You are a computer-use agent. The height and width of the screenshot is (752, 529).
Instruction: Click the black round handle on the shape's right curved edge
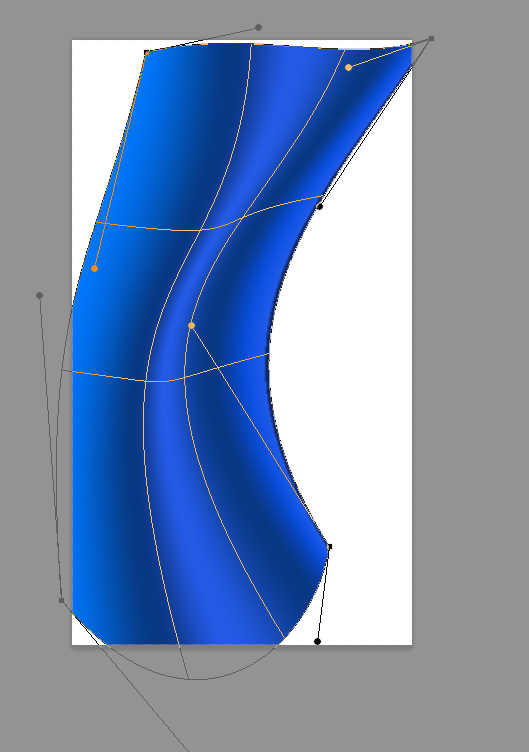click(320, 206)
